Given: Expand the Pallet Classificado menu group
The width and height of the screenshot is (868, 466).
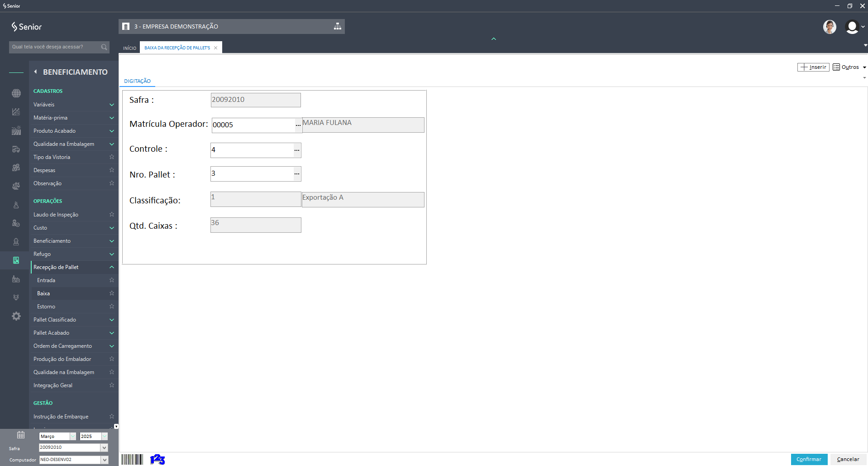Looking at the screenshot, I should point(112,320).
